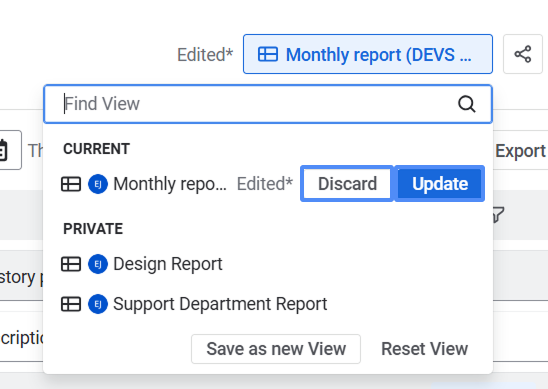
Task: Click Reset View
Action: point(424,349)
